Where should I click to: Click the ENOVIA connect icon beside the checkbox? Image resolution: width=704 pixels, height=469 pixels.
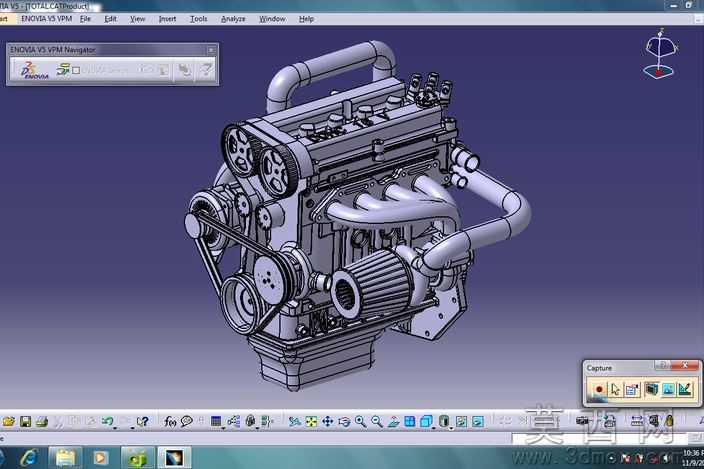63,70
